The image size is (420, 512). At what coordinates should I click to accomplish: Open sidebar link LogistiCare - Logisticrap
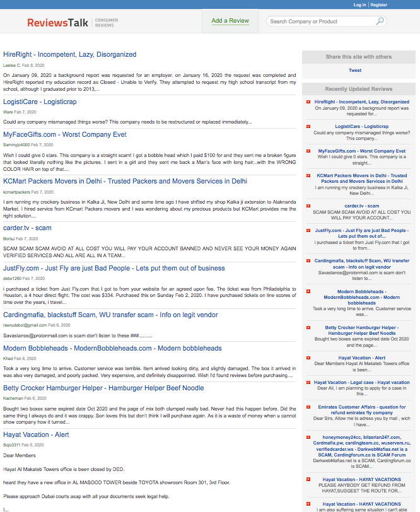[x=362, y=126]
